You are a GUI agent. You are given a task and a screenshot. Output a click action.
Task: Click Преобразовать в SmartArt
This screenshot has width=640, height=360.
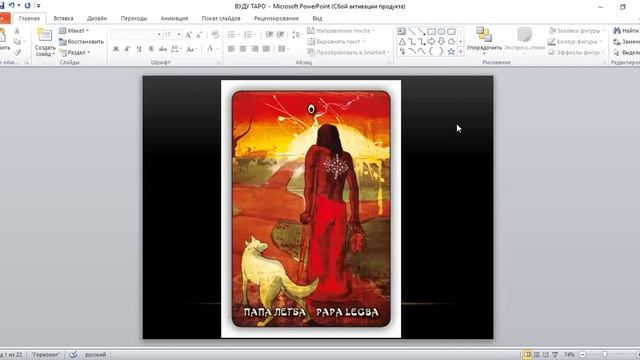(x=348, y=52)
